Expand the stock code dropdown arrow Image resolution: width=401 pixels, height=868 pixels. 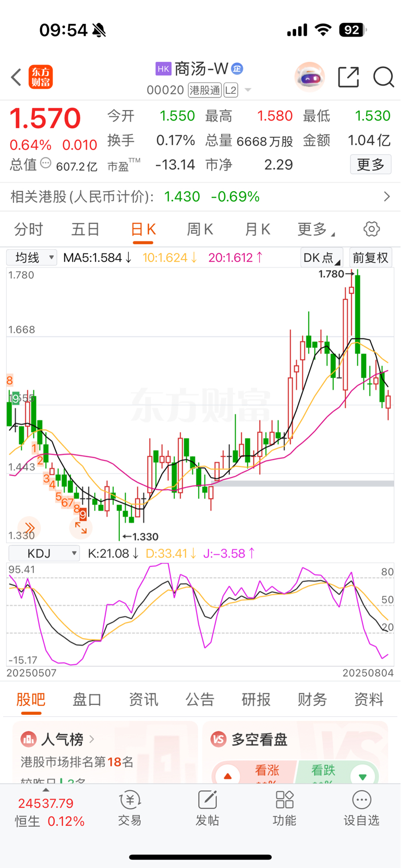coord(248,90)
